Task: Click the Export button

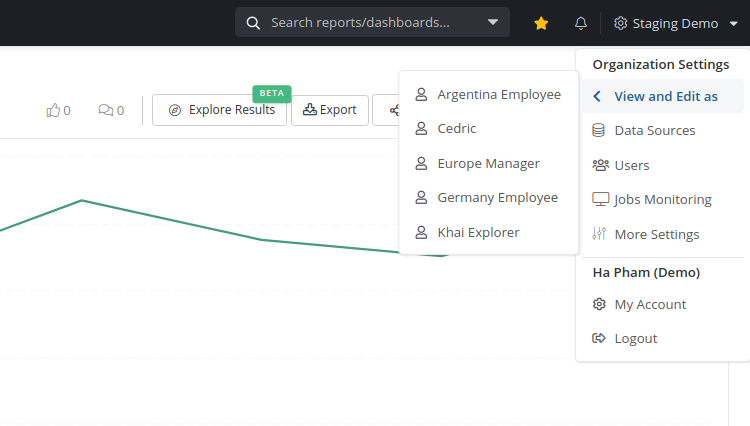Action: pos(330,110)
